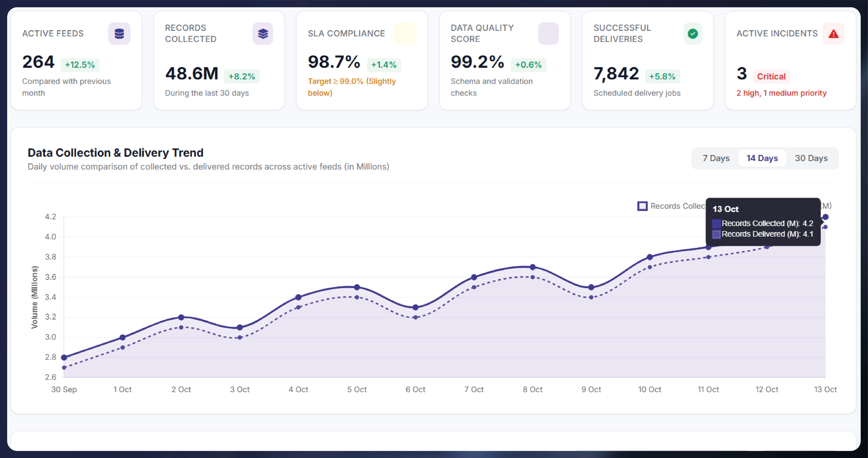Click the 98.7% SLA compliance value

pos(334,62)
